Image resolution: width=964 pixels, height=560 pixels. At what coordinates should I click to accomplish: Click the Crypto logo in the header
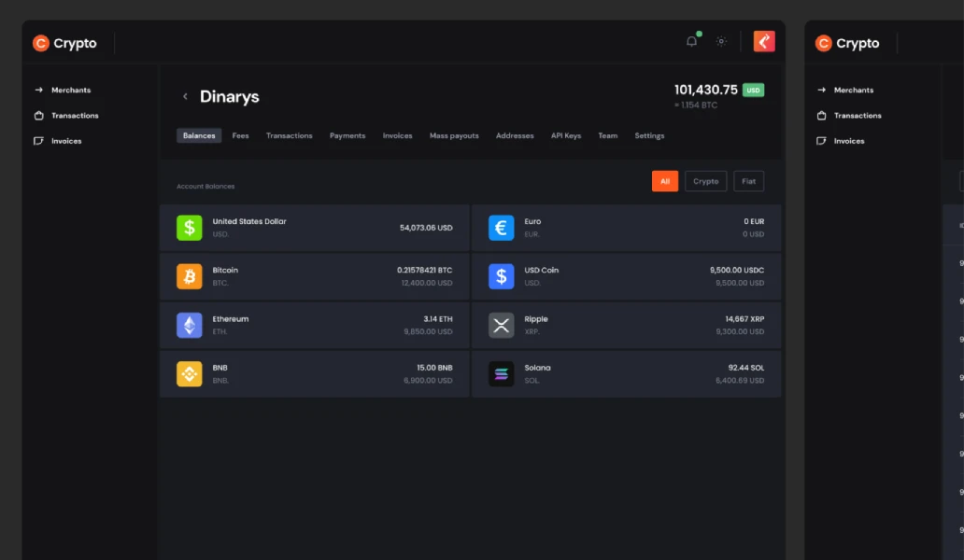pyautogui.click(x=65, y=42)
